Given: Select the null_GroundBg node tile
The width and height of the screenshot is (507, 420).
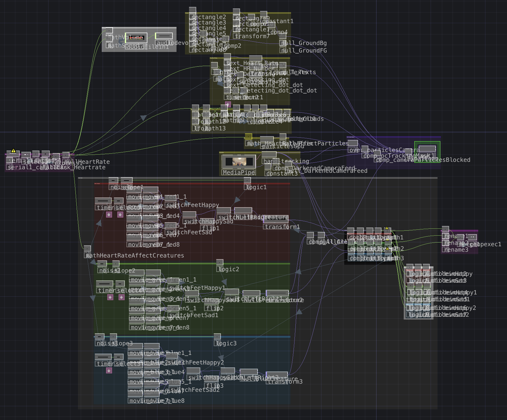Looking at the screenshot, I should 283,36.
